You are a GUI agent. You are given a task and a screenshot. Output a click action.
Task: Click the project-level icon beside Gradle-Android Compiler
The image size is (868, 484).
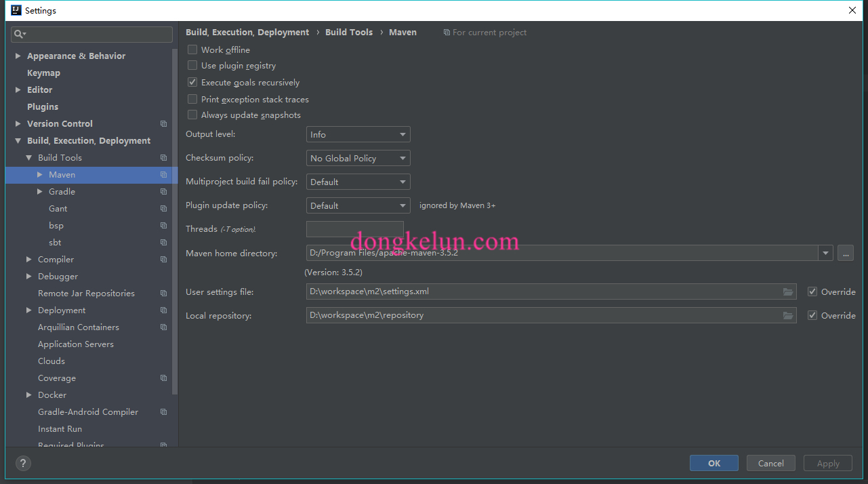163,412
